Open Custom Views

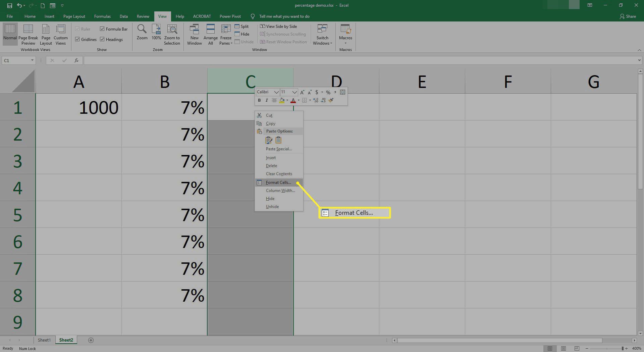point(61,35)
